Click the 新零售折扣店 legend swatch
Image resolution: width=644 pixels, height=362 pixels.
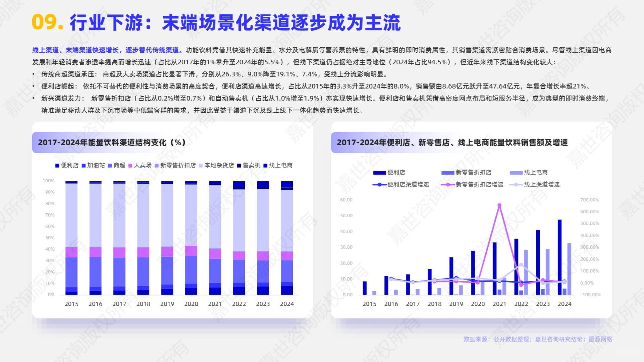(x=157, y=165)
